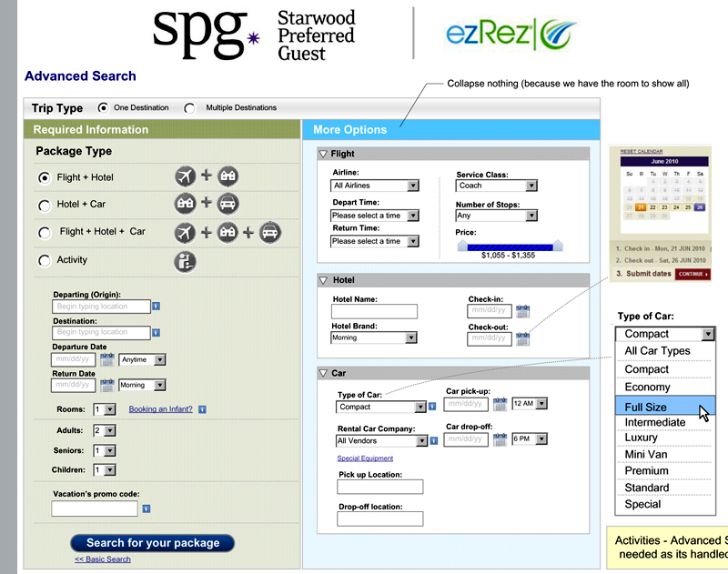Viewport: 728px width, 574px height.
Task: Click the Price range slider
Action: pyautogui.click(x=510, y=245)
